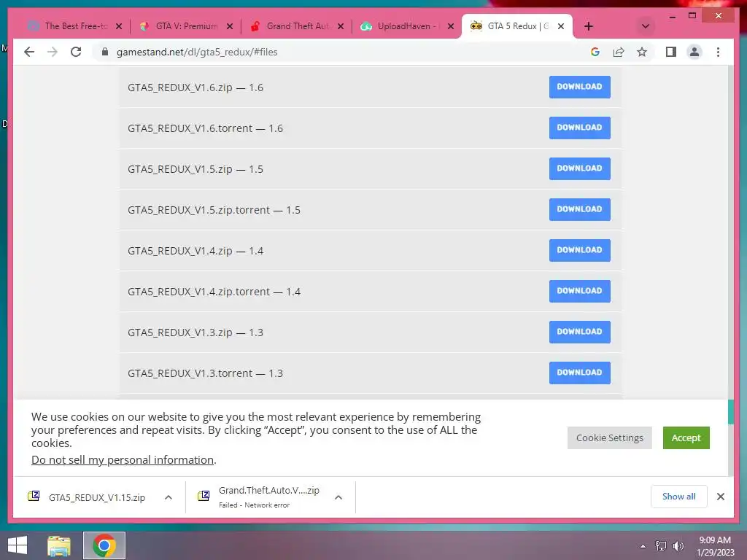Bookmark this page with the star

(x=642, y=52)
